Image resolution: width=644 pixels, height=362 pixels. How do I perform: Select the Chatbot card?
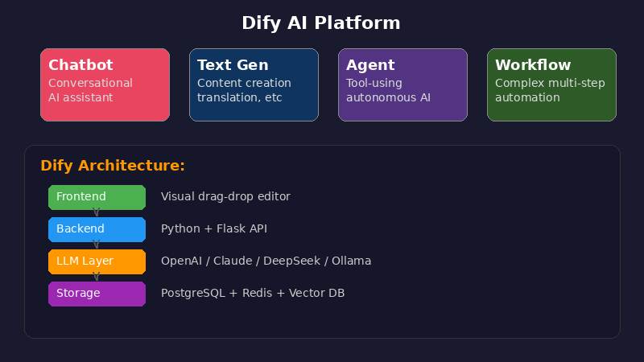(x=105, y=85)
